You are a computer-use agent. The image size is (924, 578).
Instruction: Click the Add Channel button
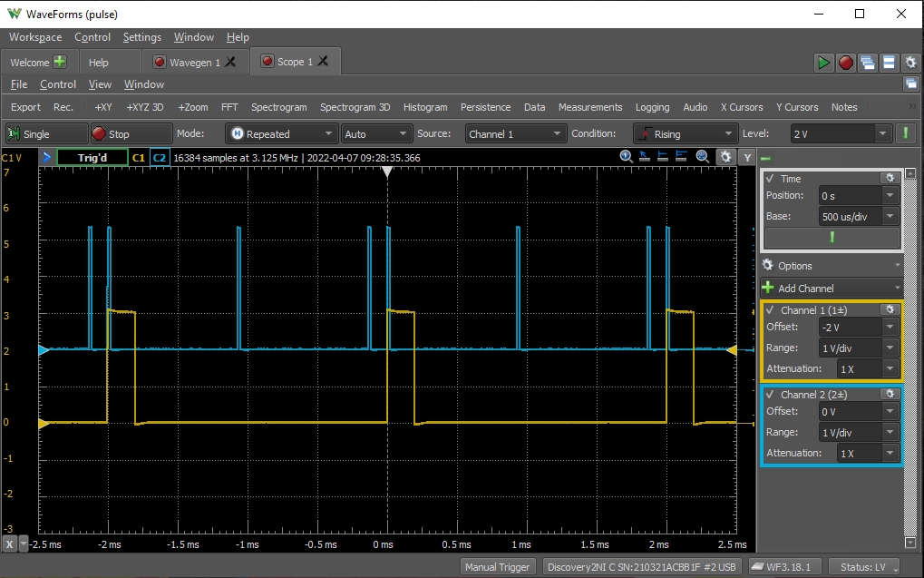832,288
